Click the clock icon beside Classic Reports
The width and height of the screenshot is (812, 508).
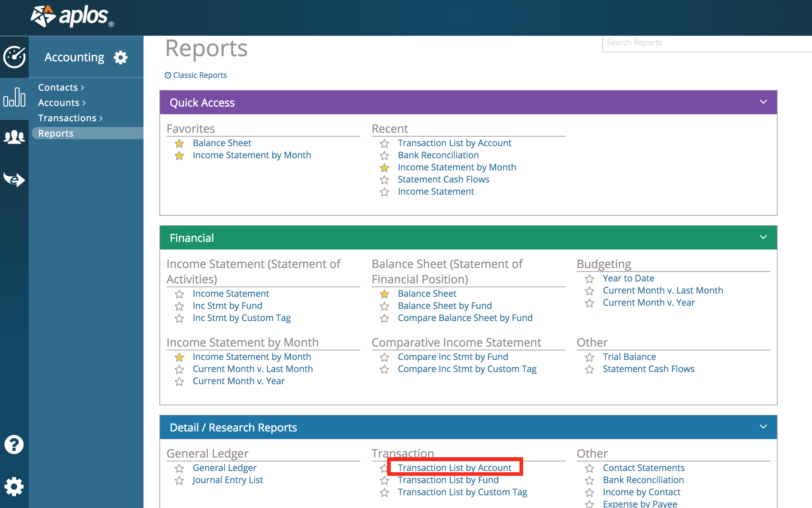point(168,75)
